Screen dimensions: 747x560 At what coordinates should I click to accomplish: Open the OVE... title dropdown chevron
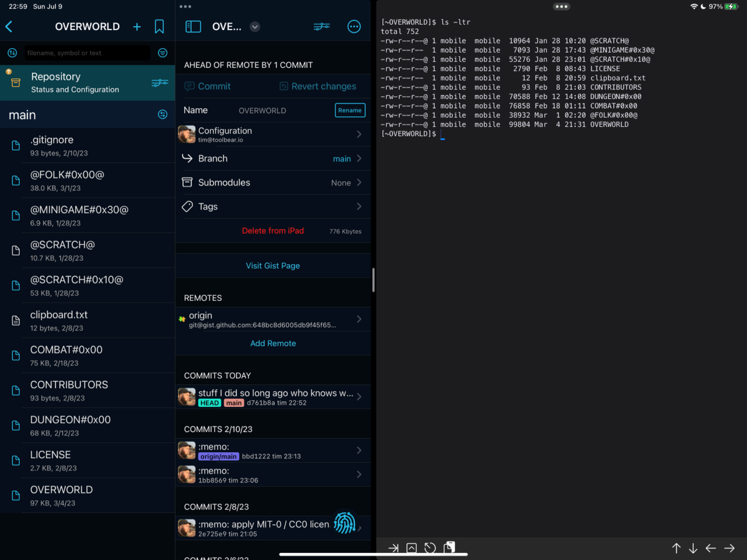click(255, 27)
